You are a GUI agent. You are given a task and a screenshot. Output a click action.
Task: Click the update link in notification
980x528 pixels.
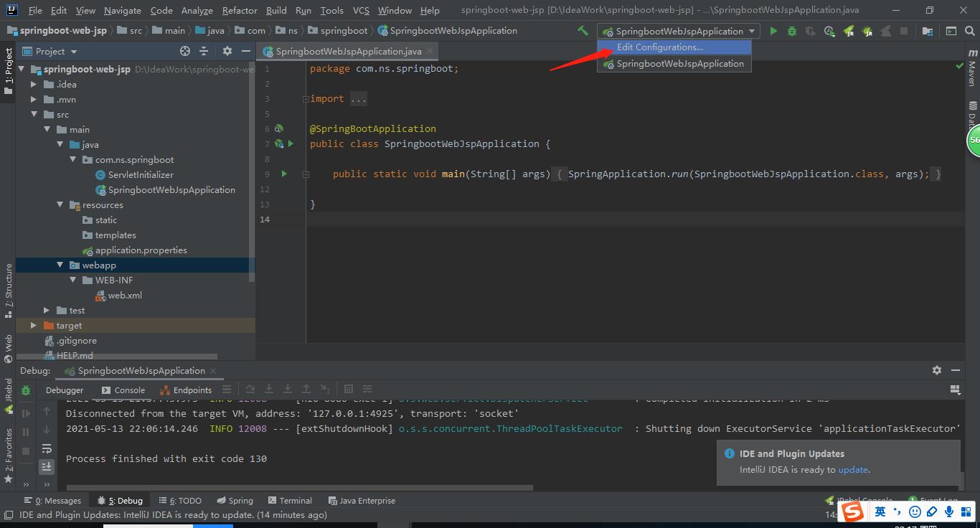click(x=853, y=470)
